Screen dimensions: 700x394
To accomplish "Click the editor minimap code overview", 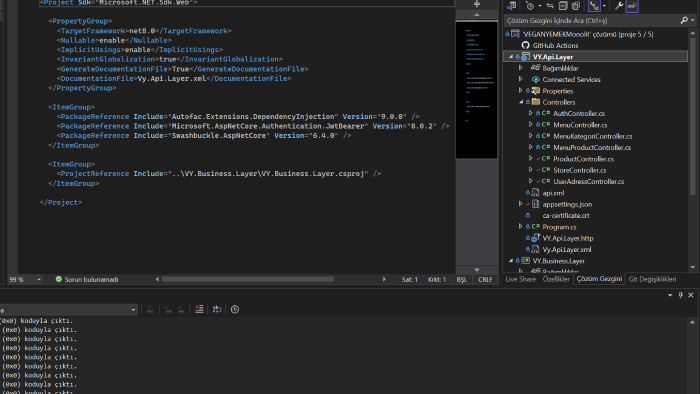I will [476, 89].
